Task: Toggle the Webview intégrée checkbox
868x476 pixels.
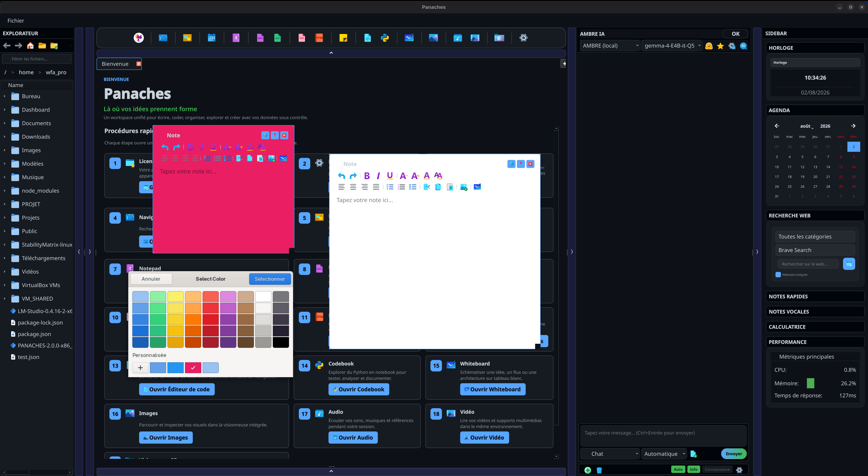Action: point(778,275)
